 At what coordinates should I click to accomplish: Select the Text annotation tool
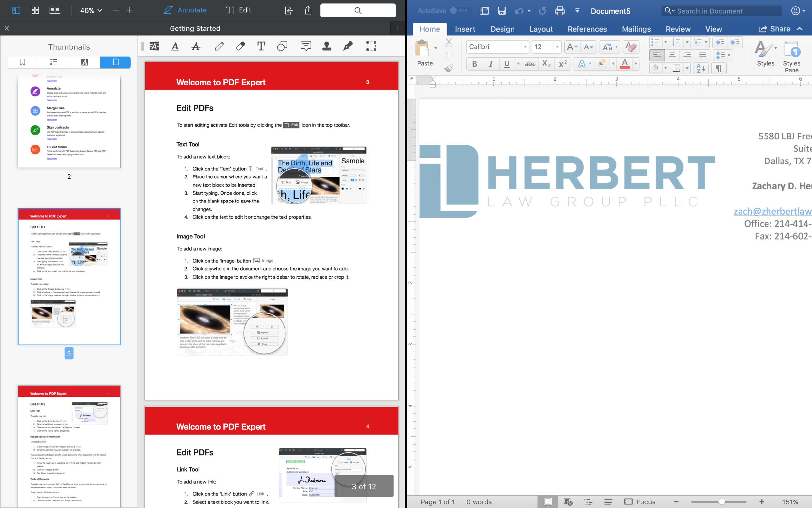coord(261,46)
